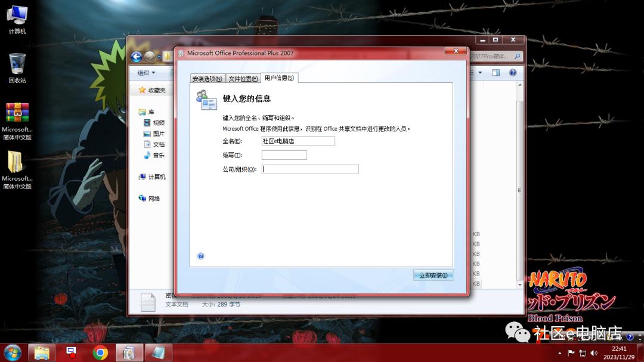Open Action Center flag in tray
Image resolution: width=644 pixels, height=362 pixels.
coord(571,353)
